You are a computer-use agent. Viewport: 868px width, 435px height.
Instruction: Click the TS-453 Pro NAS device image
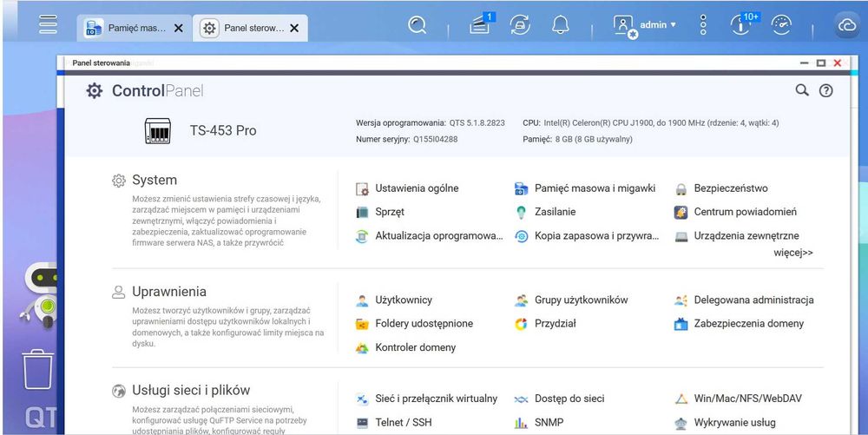[158, 131]
